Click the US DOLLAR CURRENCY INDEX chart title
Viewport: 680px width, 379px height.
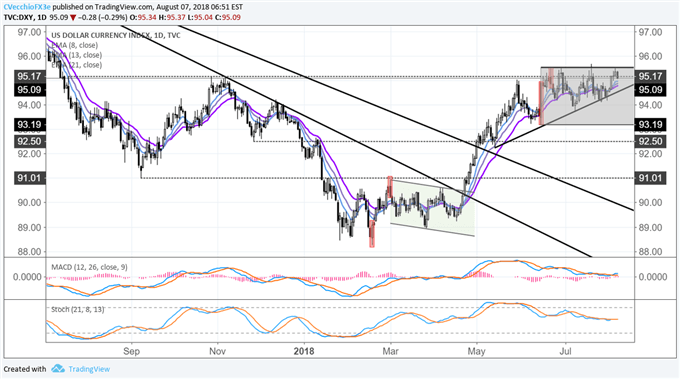click(116, 36)
